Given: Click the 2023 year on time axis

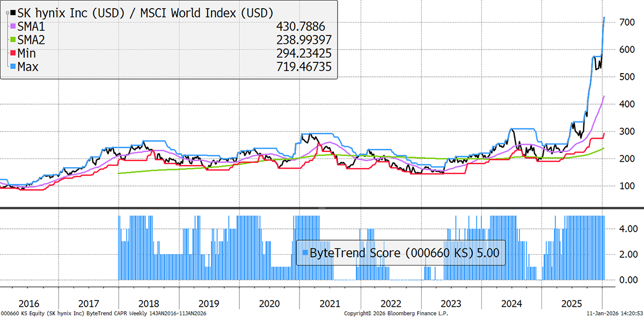Looking at the screenshot, I should [x=451, y=303].
